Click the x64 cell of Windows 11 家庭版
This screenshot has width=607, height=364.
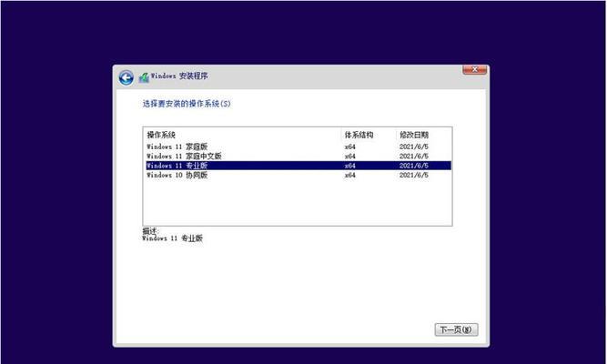(x=350, y=147)
